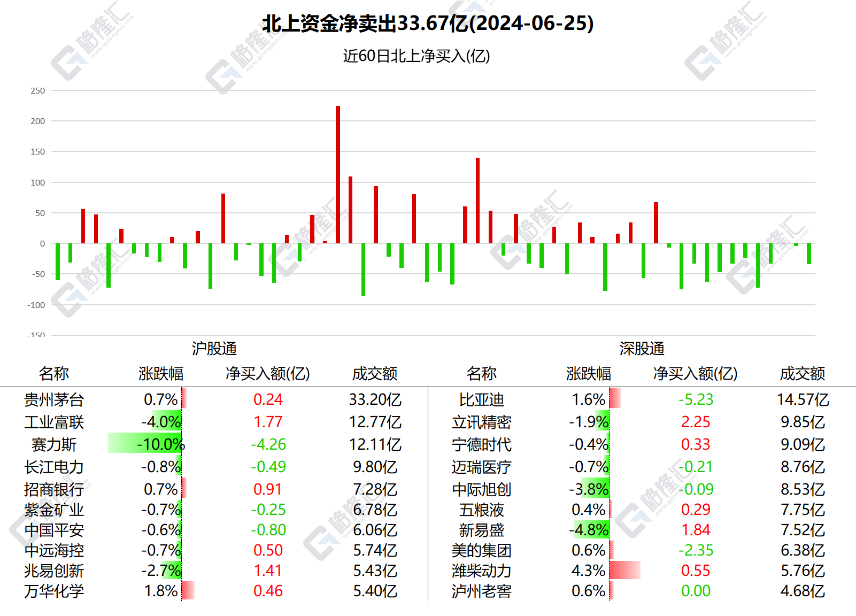This screenshot has height=616, width=856.
Task: Click 新易盛 net buy value 1.84
Action: 696,530
